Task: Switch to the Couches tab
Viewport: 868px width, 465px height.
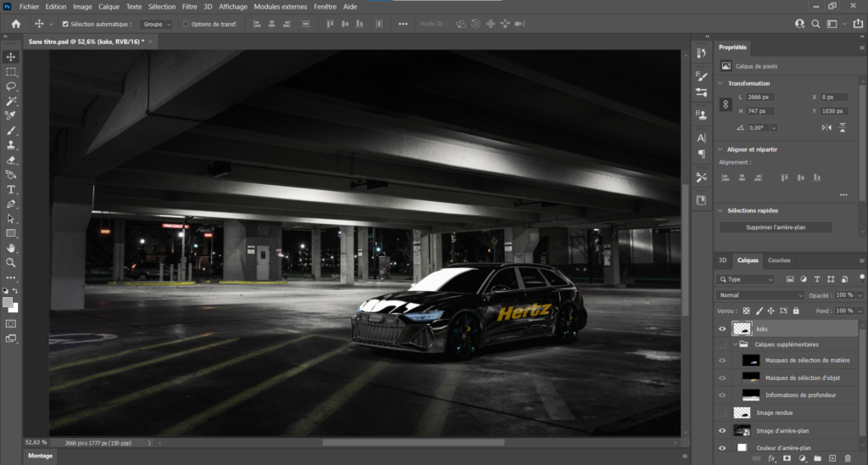Action: click(779, 261)
